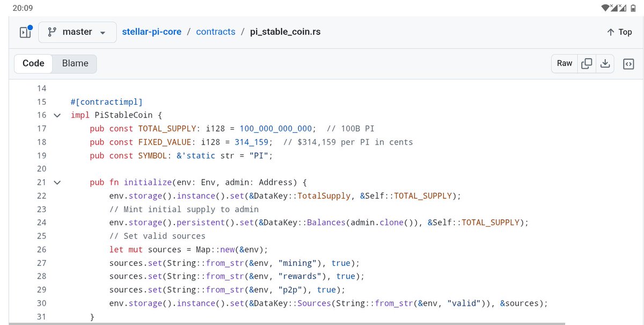Click the "// Set valid sources" comment
The height and width of the screenshot is (325, 644).
[157, 236]
